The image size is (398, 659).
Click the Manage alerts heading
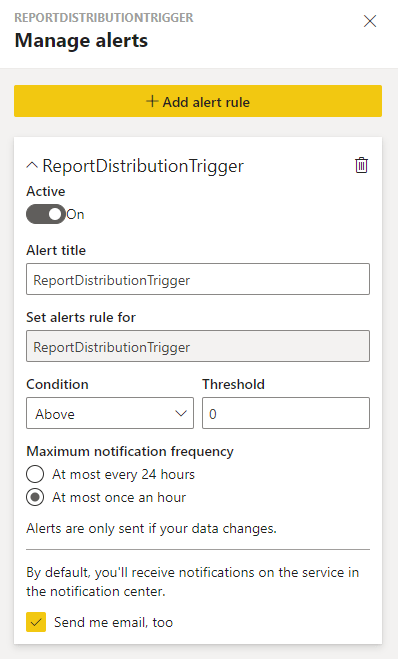click(81, 41)
